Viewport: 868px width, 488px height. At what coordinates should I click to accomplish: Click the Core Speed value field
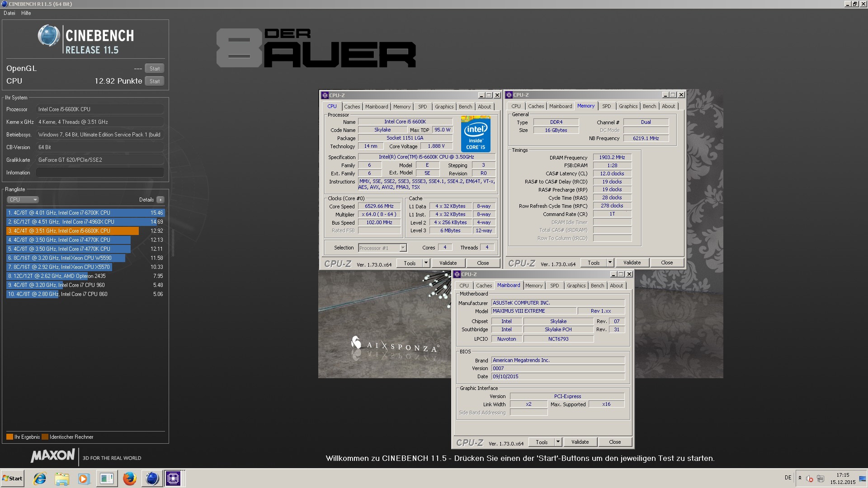pyautogui.click(x=379, y=206)
